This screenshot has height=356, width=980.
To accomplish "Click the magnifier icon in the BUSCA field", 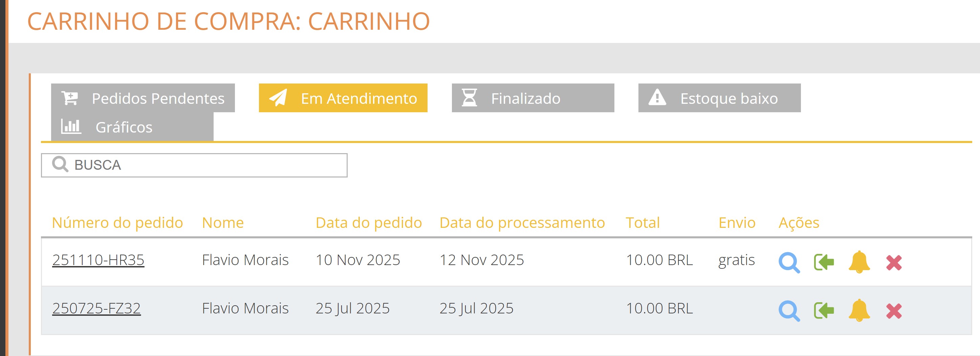I will 60,165.
